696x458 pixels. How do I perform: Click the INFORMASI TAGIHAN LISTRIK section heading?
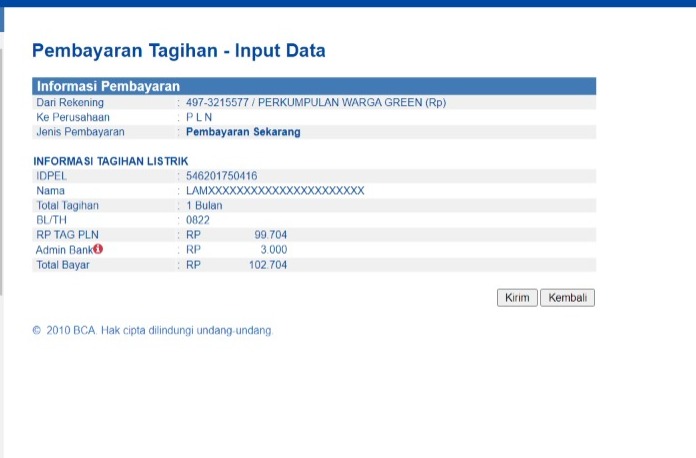[x=111, y=161]
